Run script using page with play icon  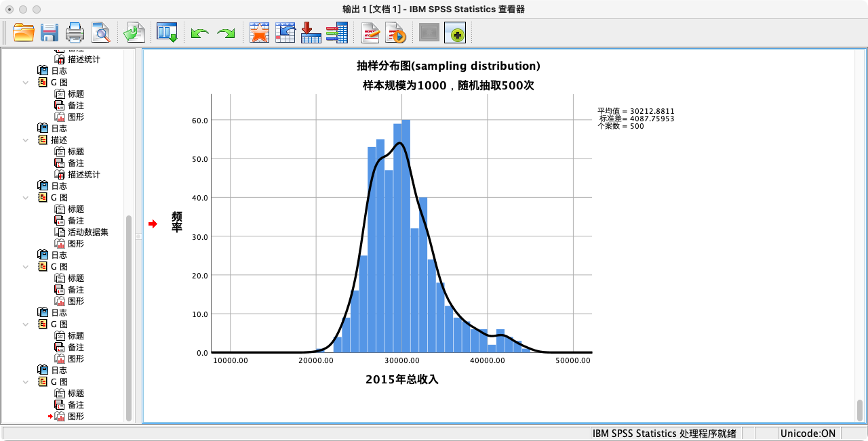pos(396,33)
